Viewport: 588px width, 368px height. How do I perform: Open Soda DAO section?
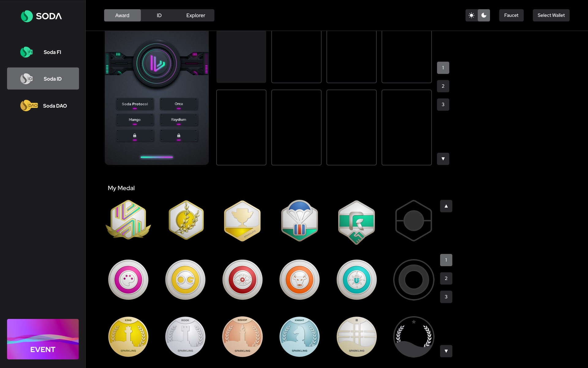(x=43, y=105)
